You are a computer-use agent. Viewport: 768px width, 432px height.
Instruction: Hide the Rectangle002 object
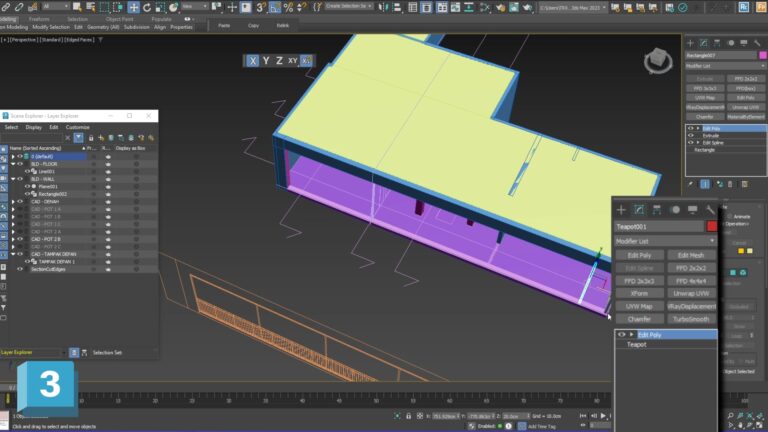[27, 194]
